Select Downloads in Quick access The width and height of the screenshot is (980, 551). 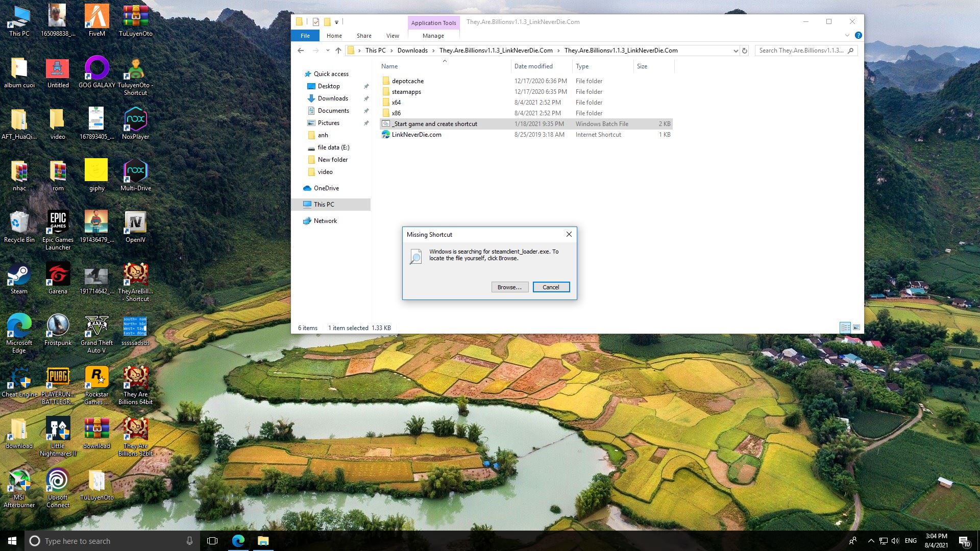pyautogui.click(x=333, y=98)
